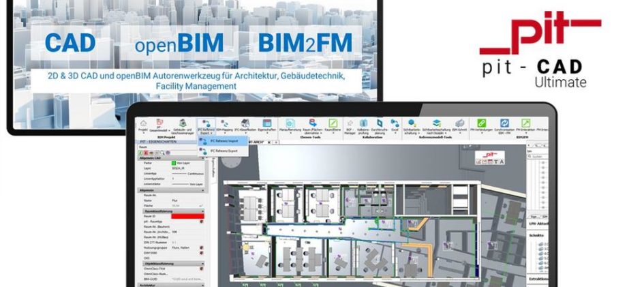Open the Planaufbereitung tool
Screen dimensions: 644x287
290,123
